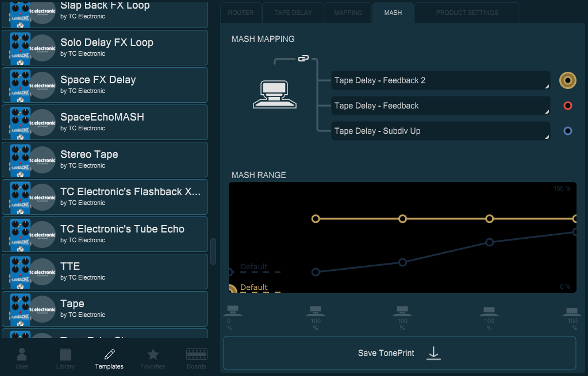Click the gold Default handle in the graph

[x=233, y=289]
